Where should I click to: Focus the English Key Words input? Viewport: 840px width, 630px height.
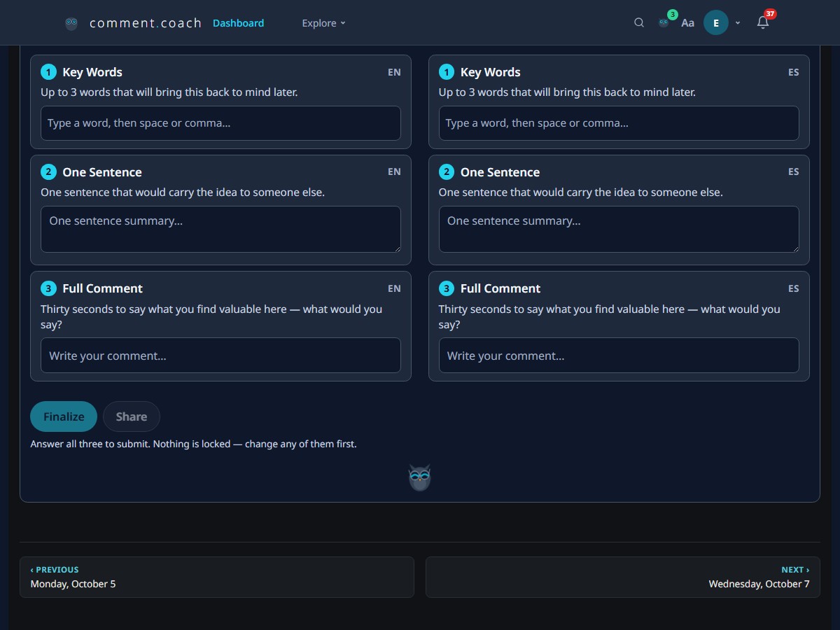(220, 123)
